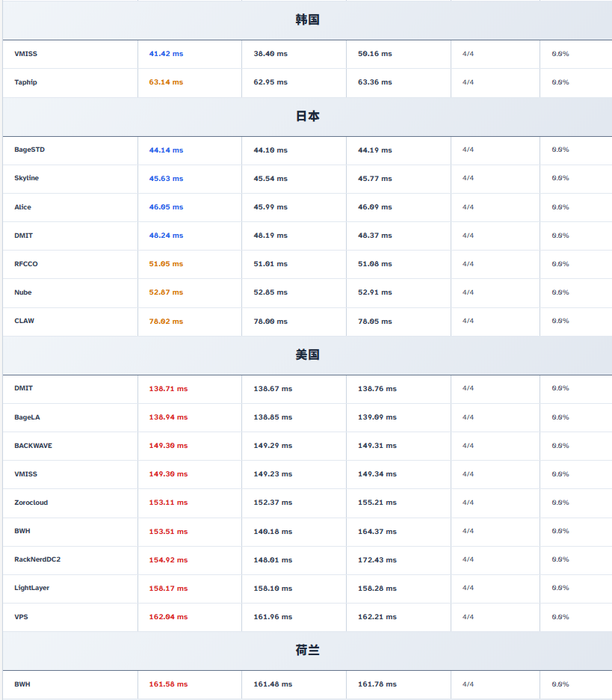612x700 pixels.
Task: Select the BACKWAVE row label
Action: [33, 446]
